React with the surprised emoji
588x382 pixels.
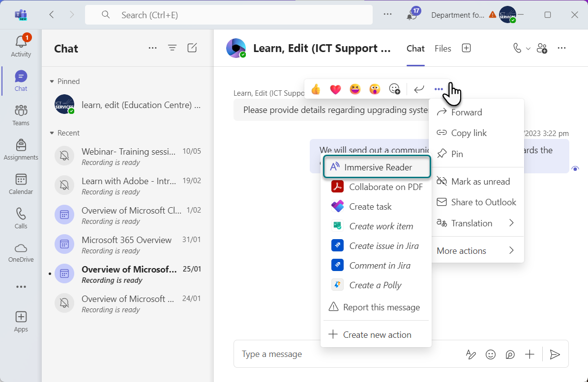pos(375,89)
